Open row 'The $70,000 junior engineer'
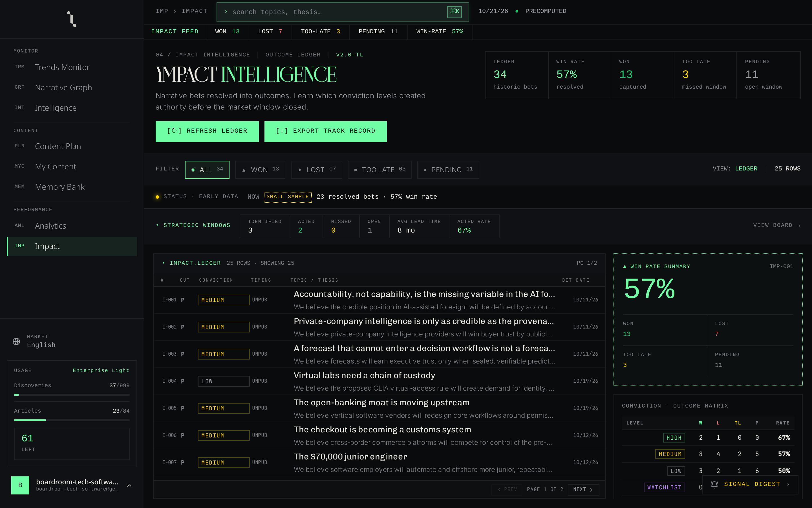Viewport: 812px width, 508px height. click(x=379, y=463)
